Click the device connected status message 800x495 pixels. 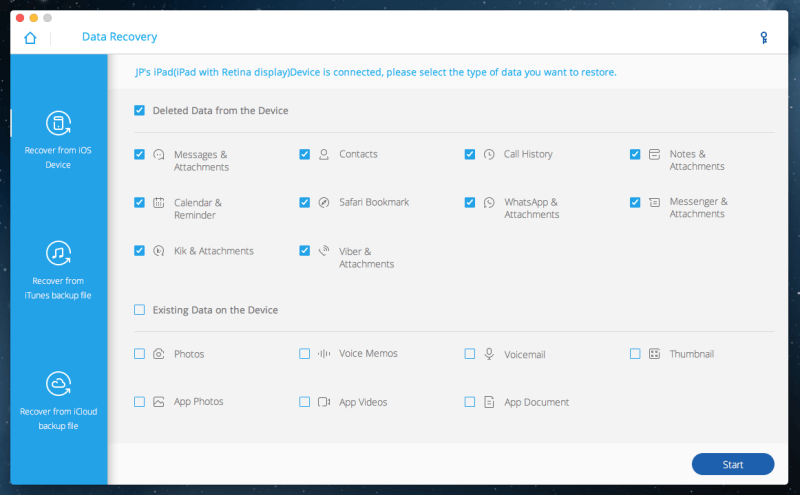tap(376, 72)
